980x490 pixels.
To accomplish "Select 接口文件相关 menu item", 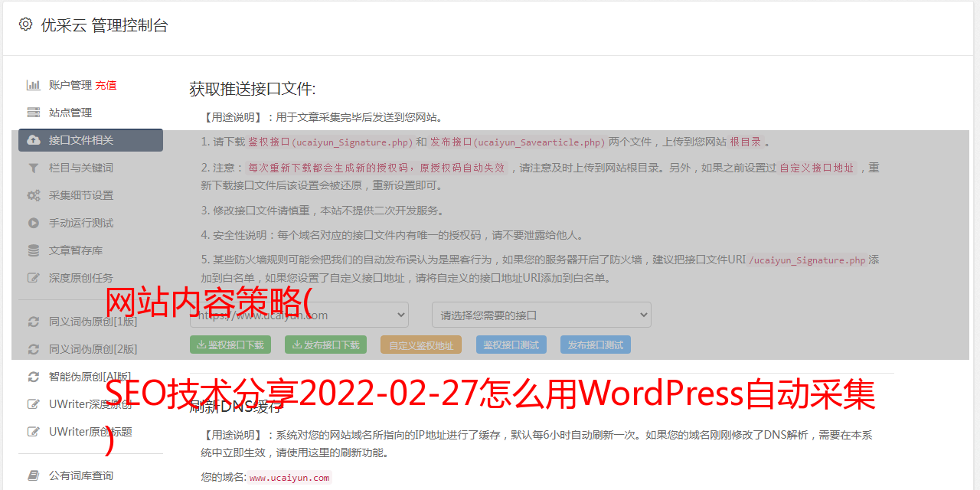I will [90, 140].
